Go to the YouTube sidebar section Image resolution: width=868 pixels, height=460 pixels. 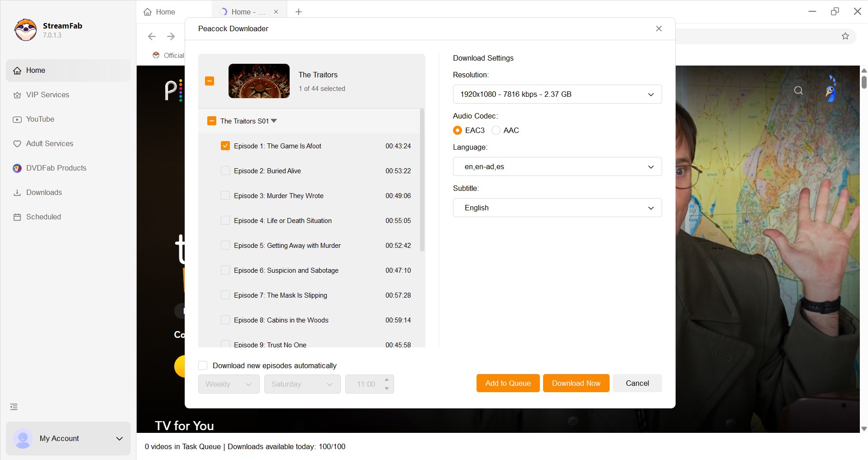[x=40, y=119]
